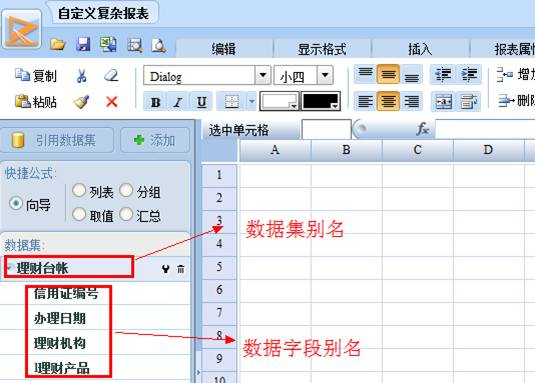Click the 引用数据集 button

pos(57,140)
